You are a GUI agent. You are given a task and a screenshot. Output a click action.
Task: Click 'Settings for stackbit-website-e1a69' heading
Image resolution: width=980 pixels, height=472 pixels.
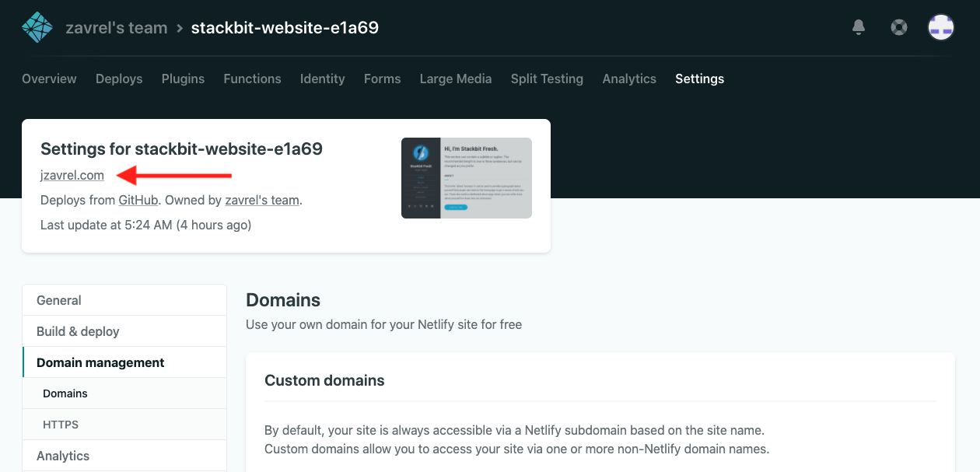(x=181, y=149)
